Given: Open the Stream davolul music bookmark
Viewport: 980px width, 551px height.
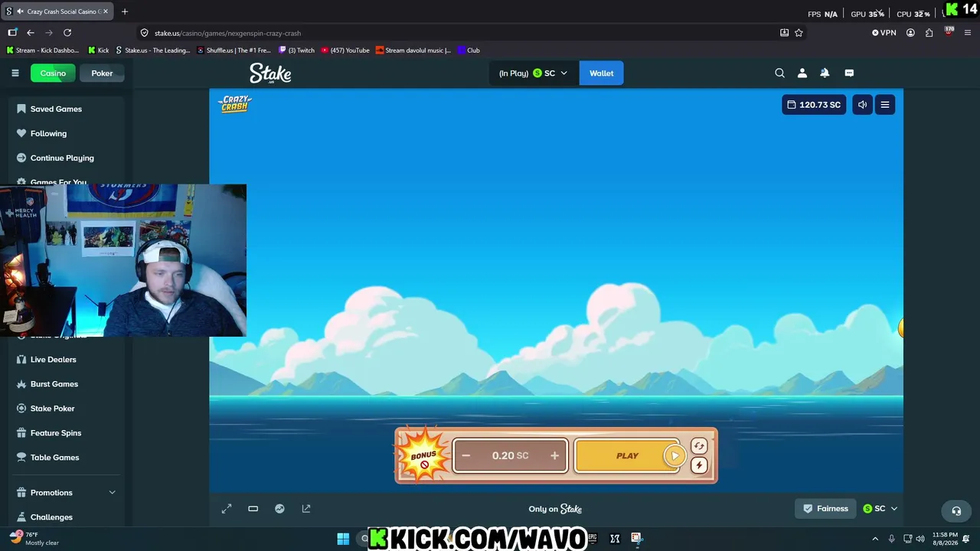Looking at the screenshot, I should click(413, 51).
